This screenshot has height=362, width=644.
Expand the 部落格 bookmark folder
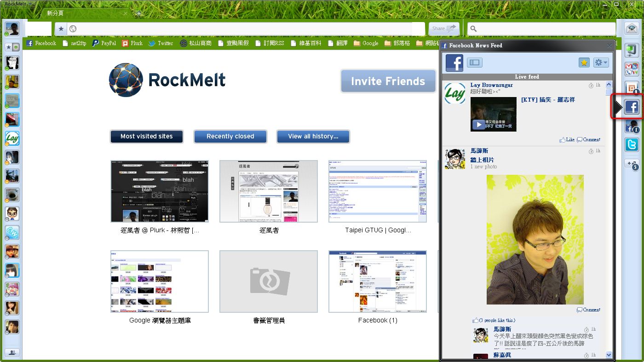[x=397, y=43]
